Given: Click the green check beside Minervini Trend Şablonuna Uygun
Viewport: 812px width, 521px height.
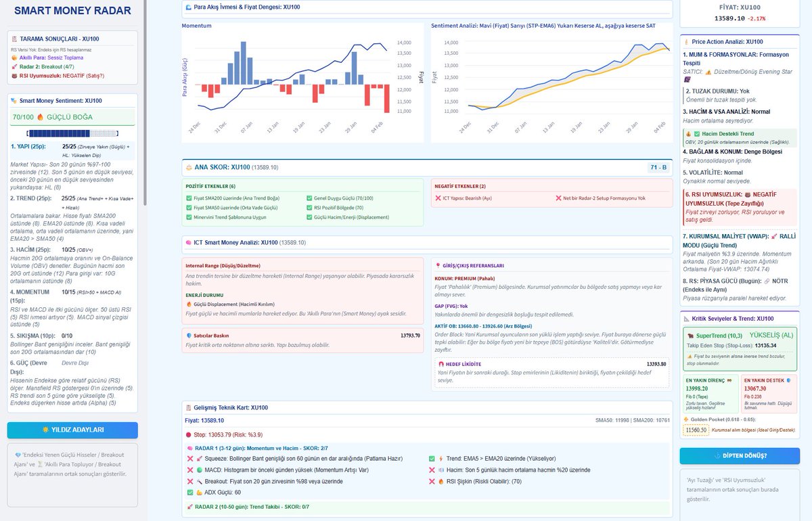Looking at the screenshot, I should click(x=189, y=217).
